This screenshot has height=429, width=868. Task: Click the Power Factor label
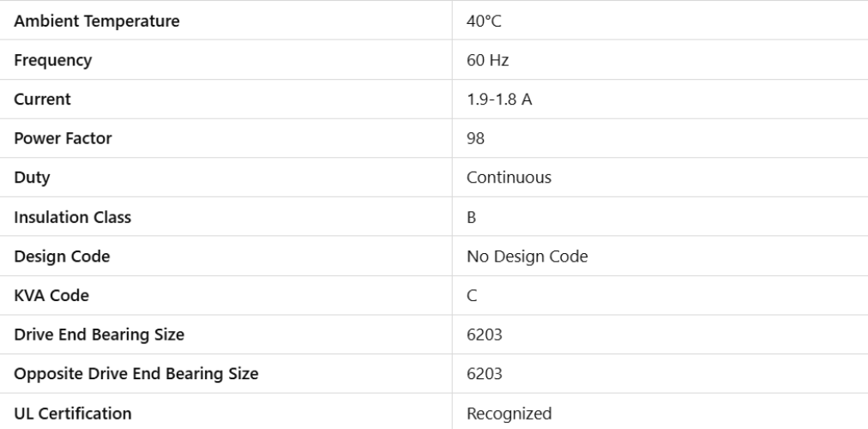(x=62, y=138)
